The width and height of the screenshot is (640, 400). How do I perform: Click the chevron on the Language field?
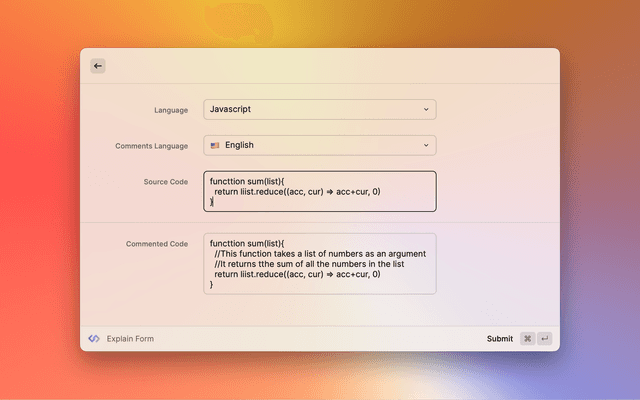pyautogui.click(x=426, y=109)
